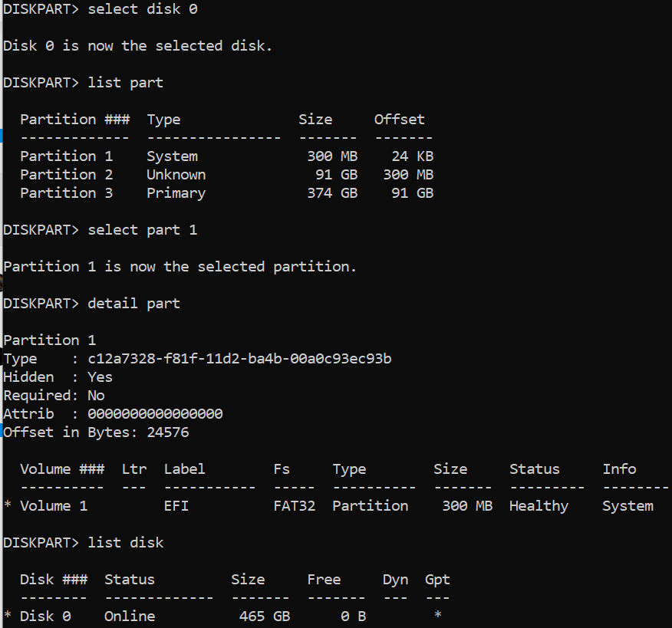Click the partition Type GUID value
The height and width of the screenshot is (628, 672).
click(239, 359)
